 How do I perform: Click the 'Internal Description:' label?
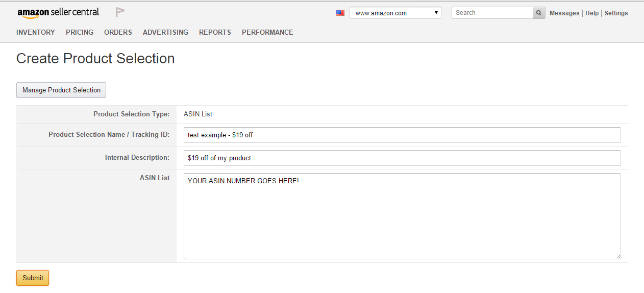click(137, 158)
